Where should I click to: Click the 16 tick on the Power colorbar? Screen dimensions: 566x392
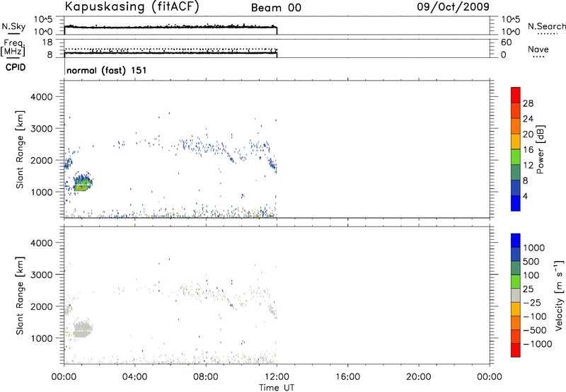click(528, 150)
